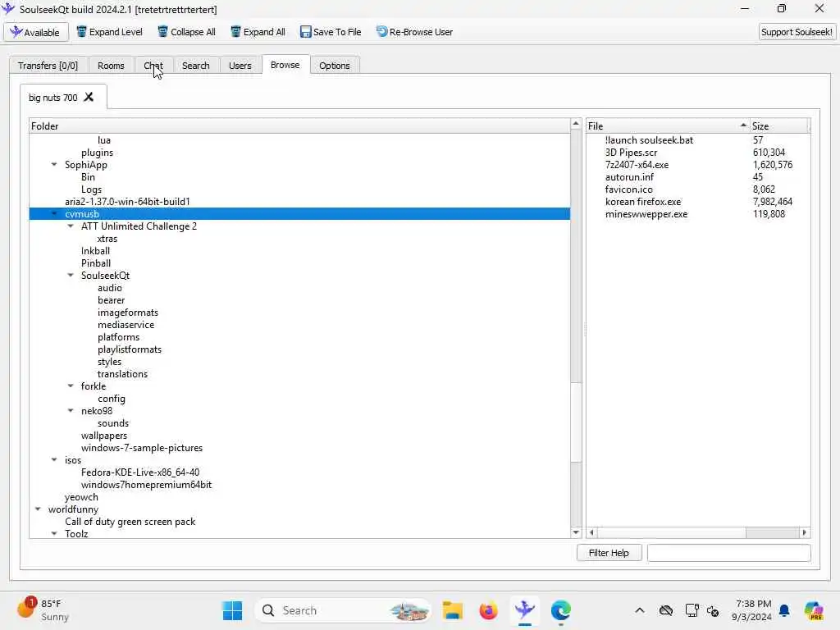Collapse the cvmusb folder arrow
840x630 pixels.
tap(54, 214)
